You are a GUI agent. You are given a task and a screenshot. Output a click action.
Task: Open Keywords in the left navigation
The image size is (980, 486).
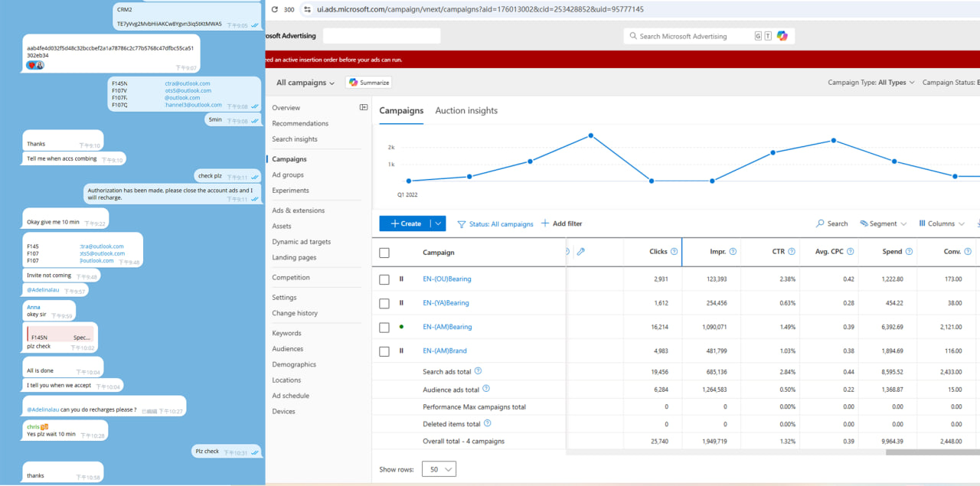point(286,334)
